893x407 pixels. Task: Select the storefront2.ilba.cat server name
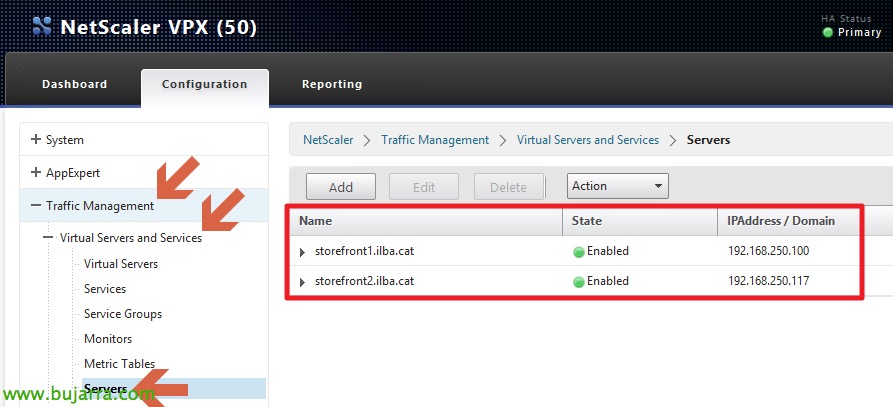coord(364,281)
